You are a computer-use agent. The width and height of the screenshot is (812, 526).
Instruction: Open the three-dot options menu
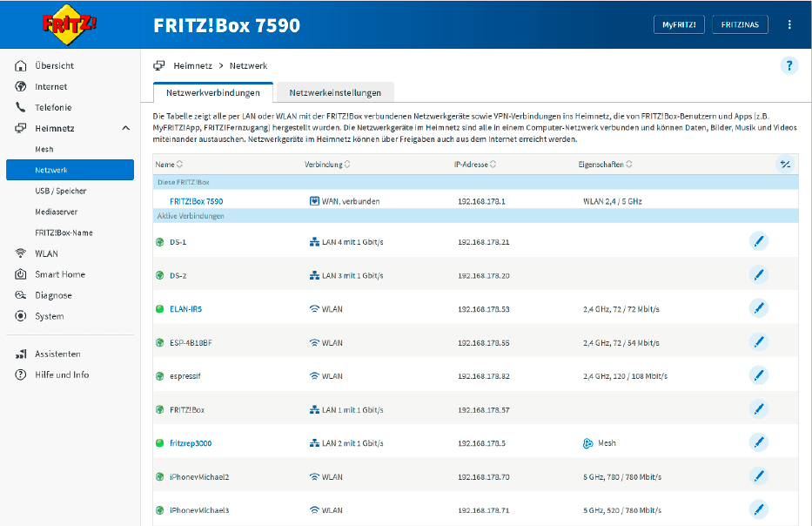(789, 24)
